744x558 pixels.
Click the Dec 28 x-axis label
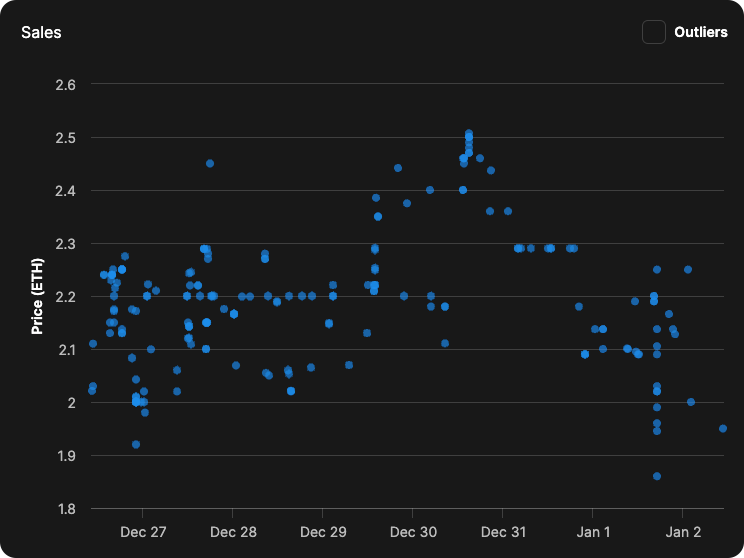click(234, 531)
